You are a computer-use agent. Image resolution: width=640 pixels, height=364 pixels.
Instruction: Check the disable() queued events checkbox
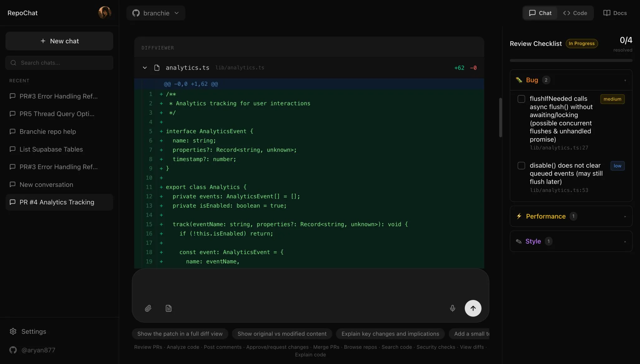pos(521,166)
